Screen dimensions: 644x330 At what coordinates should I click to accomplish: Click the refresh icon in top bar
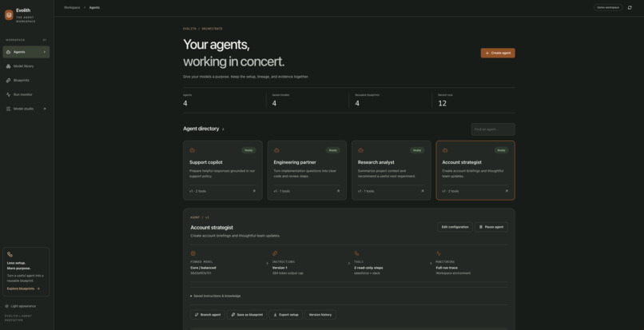630,7
